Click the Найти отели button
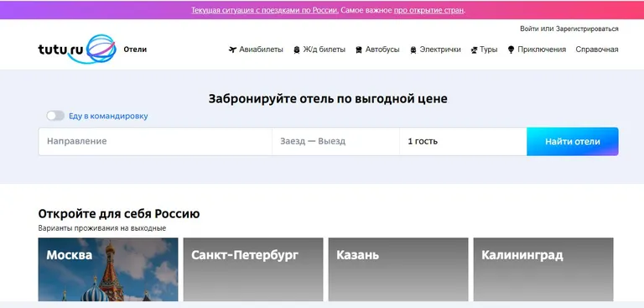Viewport: 644px width, 308px height. 573,142
